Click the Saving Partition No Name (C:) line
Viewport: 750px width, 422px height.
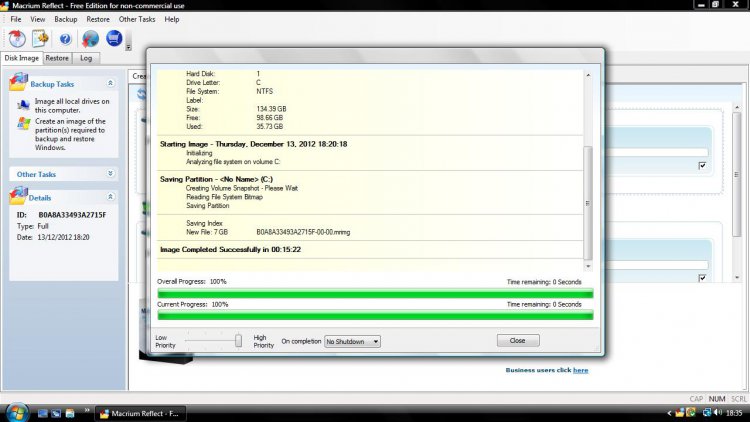[216, 179]
